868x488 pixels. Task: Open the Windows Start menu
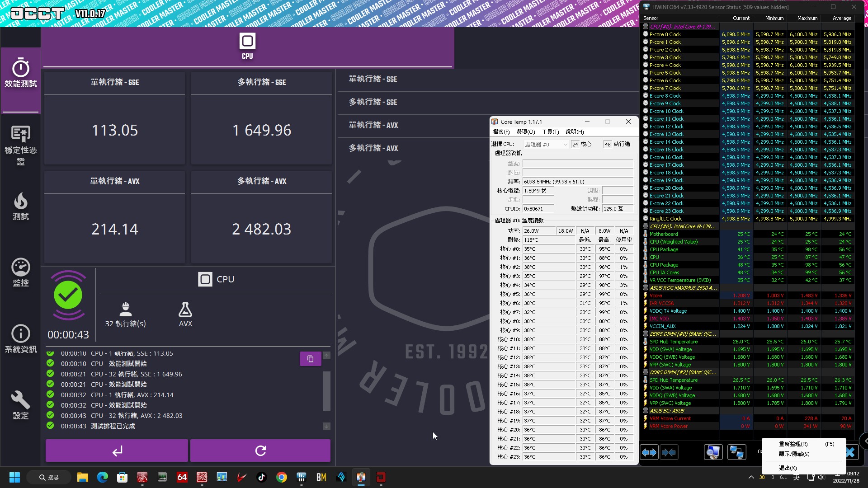pos(14,477)
